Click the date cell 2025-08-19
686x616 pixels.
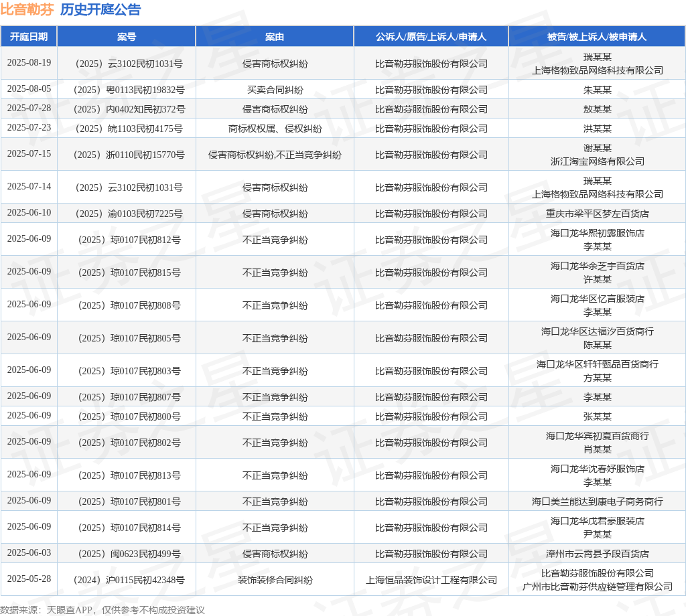pyautogui.click(x=29, y=62)
